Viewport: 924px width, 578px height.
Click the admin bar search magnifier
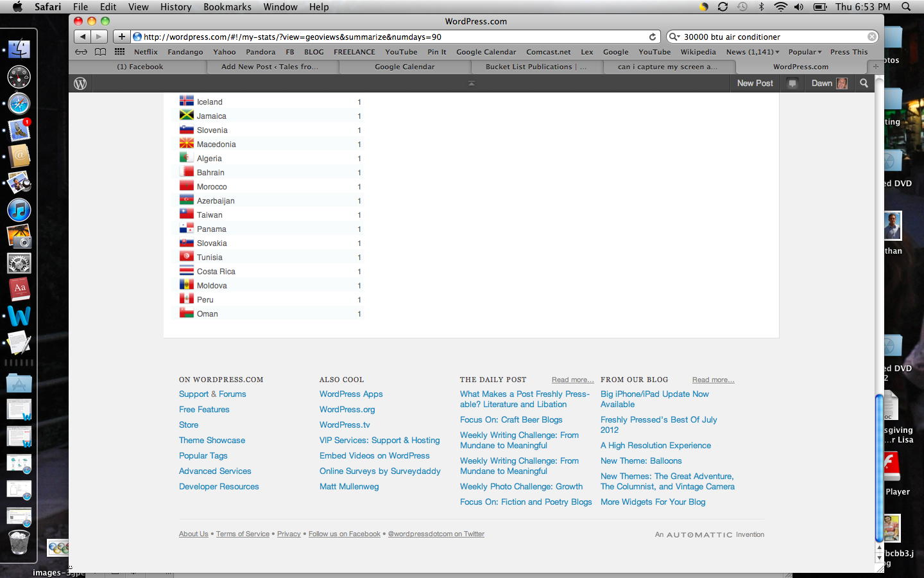tap(864, 83)
